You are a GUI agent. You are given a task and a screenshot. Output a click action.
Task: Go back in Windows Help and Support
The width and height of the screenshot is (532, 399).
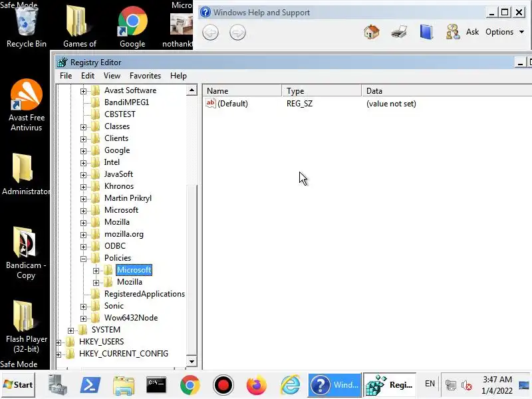coord(210,33)
